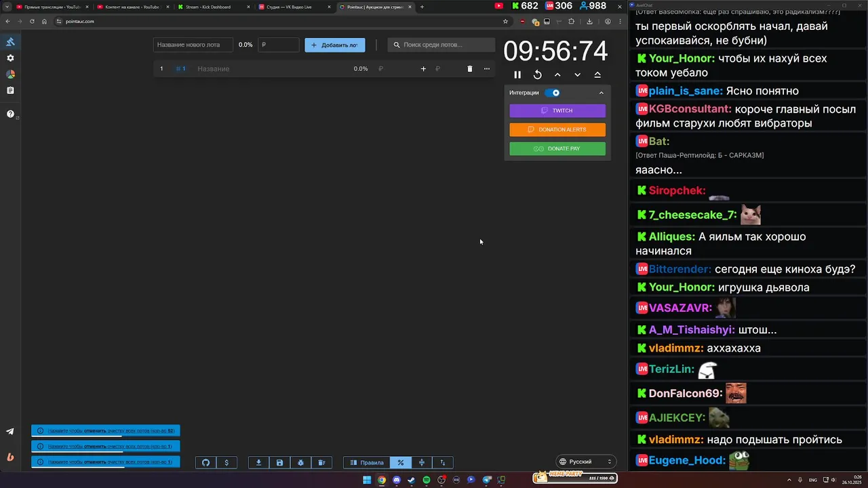Open Steam from the taskbar
The width and height of the screenshot is (868, 488).
[x=411, y=480]
